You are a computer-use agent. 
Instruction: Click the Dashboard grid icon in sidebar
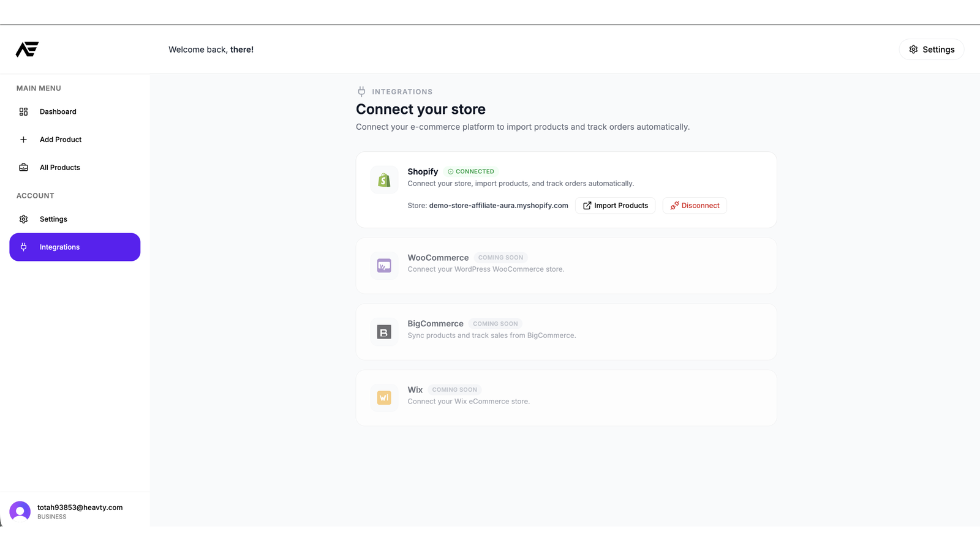point(23,111)
